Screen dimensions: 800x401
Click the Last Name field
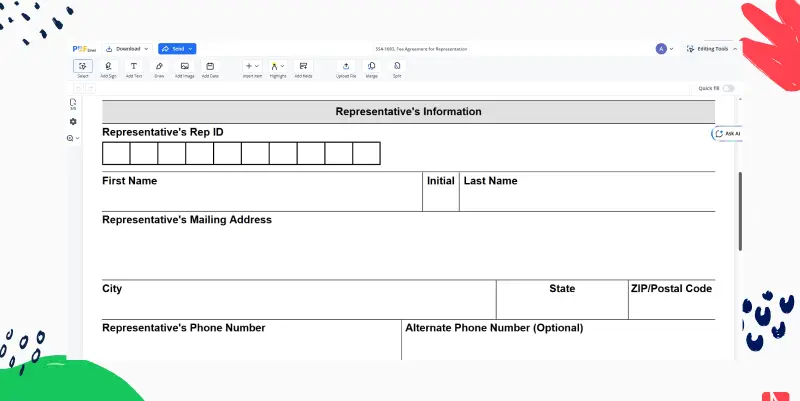[587, 192]
